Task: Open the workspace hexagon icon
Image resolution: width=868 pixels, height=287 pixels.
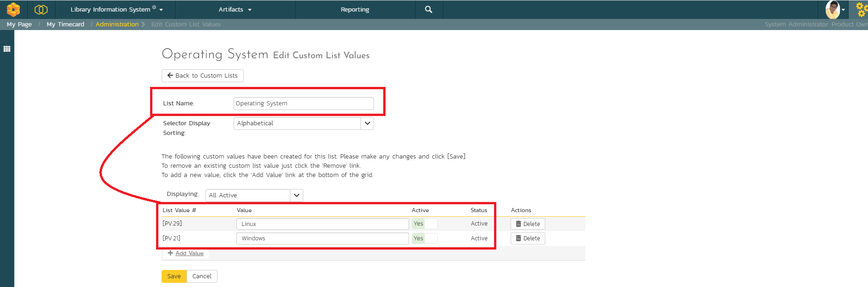Action: [41, 9]
